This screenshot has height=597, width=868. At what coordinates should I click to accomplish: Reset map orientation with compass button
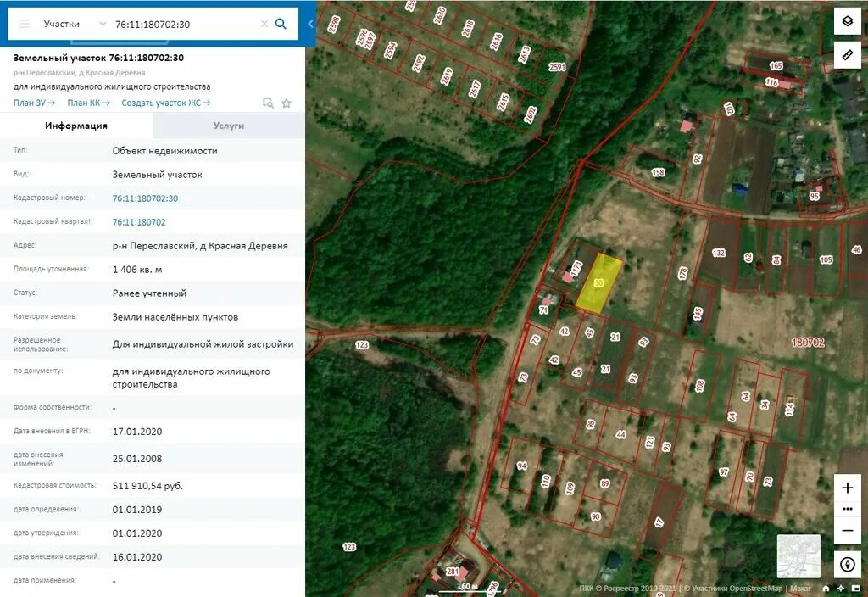847,564
